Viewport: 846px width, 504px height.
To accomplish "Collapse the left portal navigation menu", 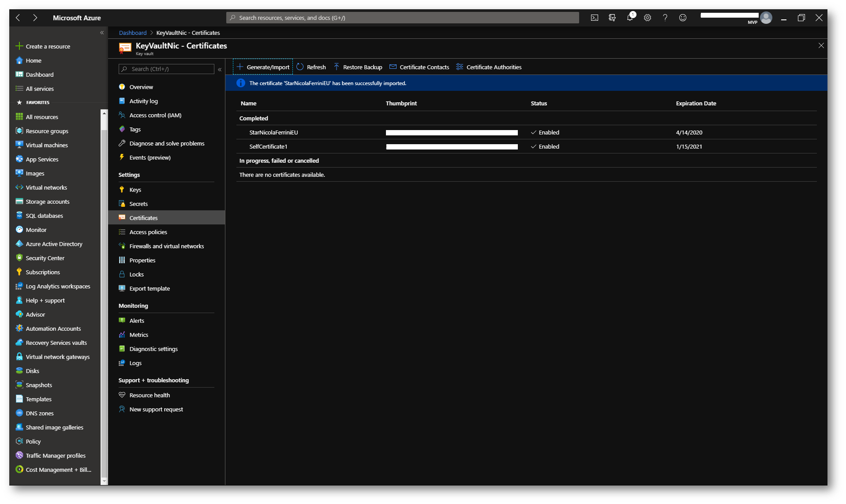I will coord(102,33).
